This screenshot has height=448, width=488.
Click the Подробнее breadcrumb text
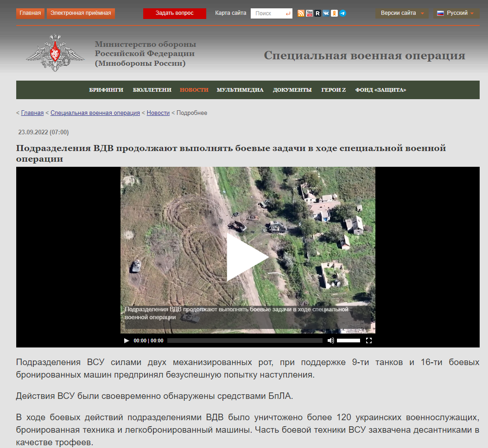tap(192, 113)
